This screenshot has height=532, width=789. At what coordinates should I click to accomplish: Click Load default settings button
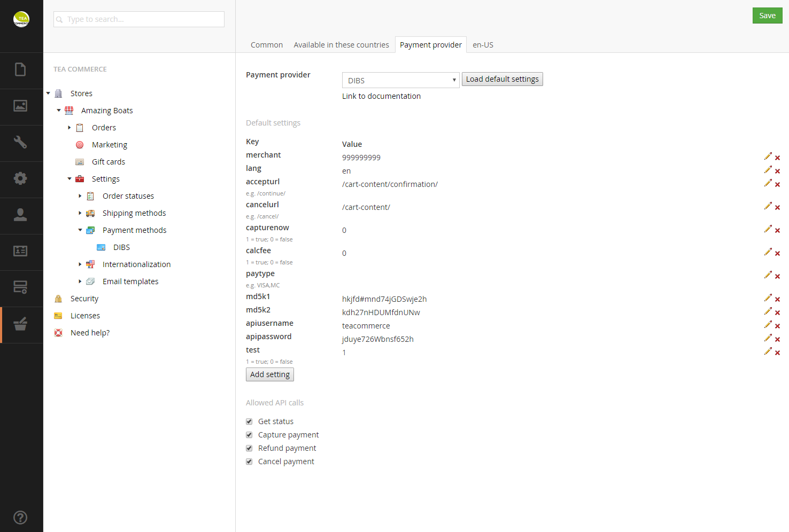(502, 79)
